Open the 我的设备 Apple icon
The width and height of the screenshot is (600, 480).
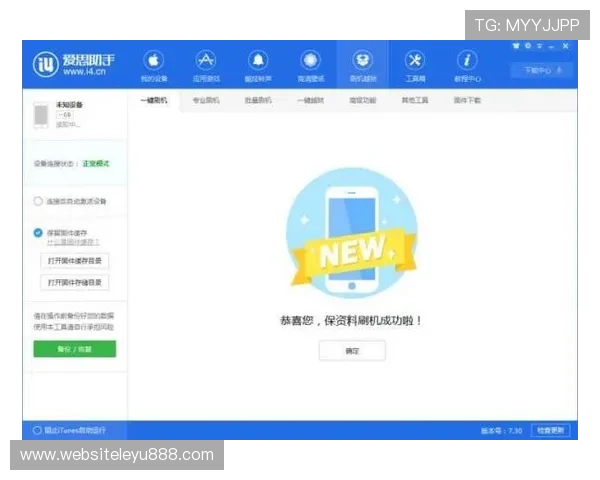[x=154, y=60]
